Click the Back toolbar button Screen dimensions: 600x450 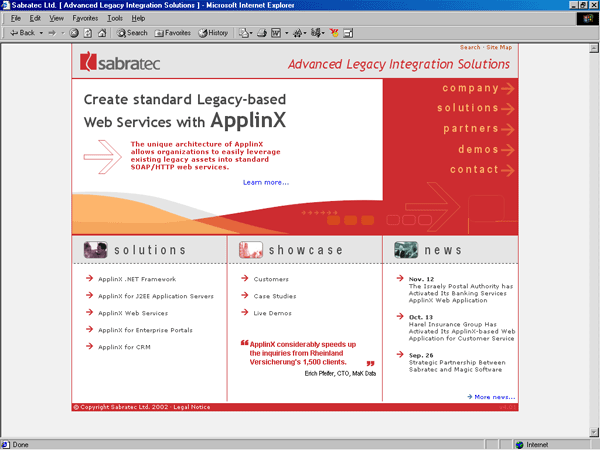click(x=22, y=33)
